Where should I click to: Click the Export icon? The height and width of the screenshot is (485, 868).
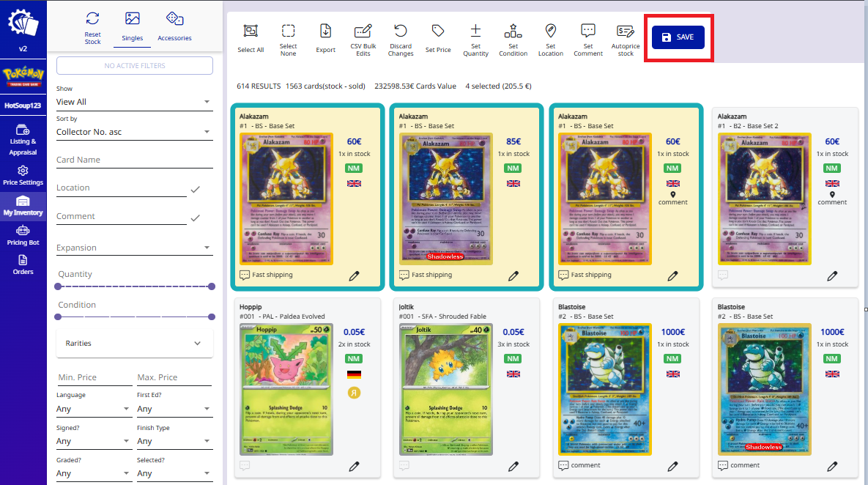coord(325,31)
